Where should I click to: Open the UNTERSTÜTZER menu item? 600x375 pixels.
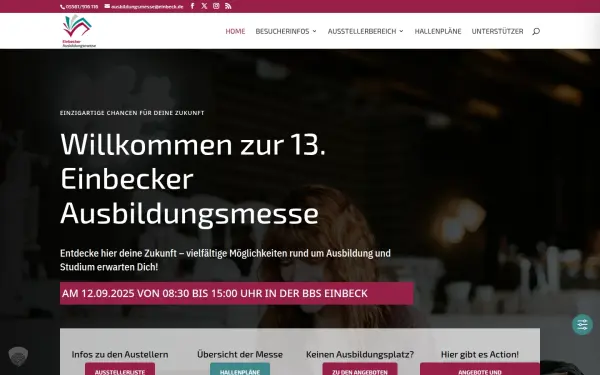(x=497, y=31)
